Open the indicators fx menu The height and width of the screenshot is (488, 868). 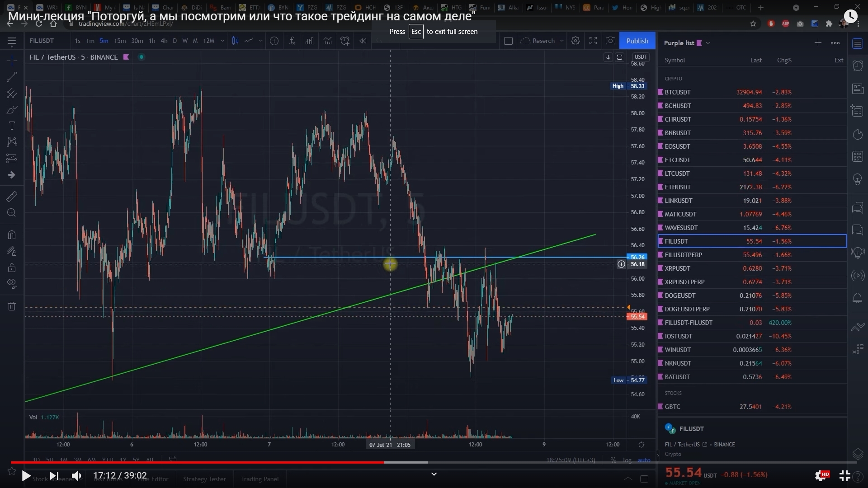[x=292, y=41]
